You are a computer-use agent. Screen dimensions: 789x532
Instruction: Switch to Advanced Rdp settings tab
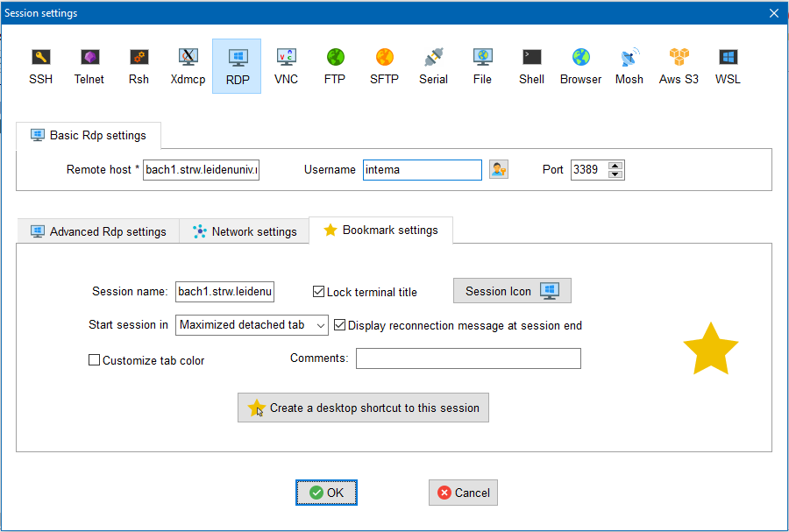pos(98,231)
